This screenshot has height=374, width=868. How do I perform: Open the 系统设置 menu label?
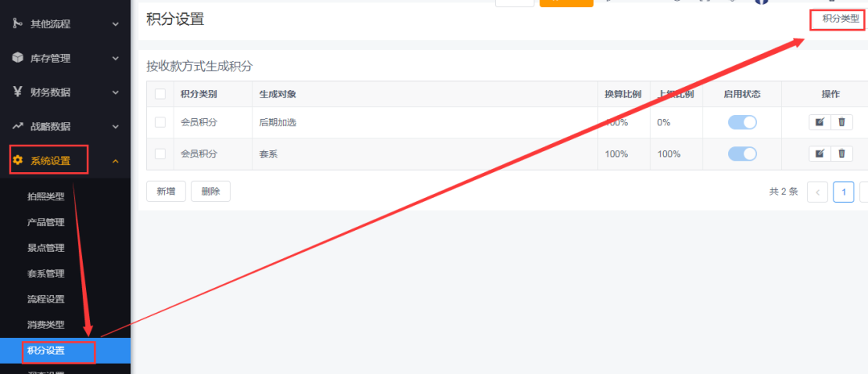pos(51,161)
